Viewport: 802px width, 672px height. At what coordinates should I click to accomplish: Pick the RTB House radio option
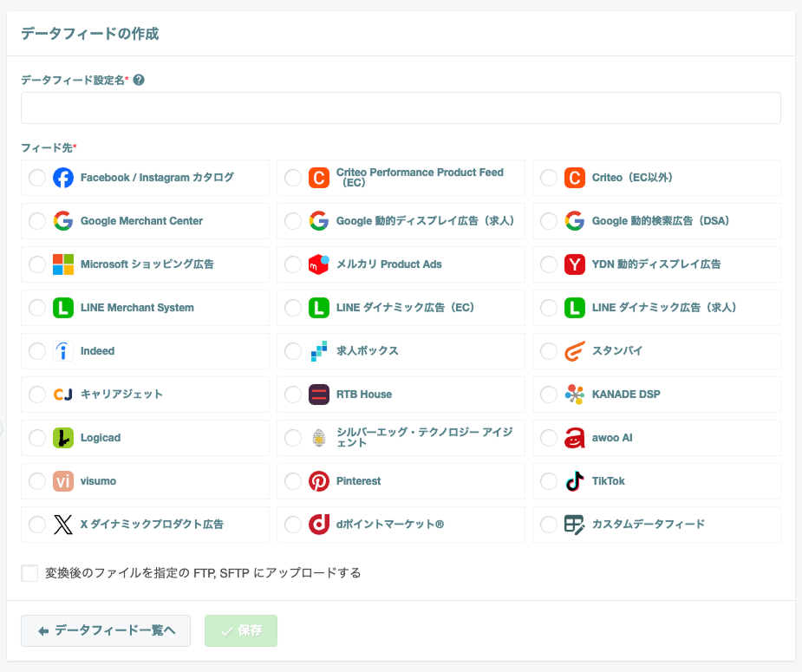[x=292, y=395]
